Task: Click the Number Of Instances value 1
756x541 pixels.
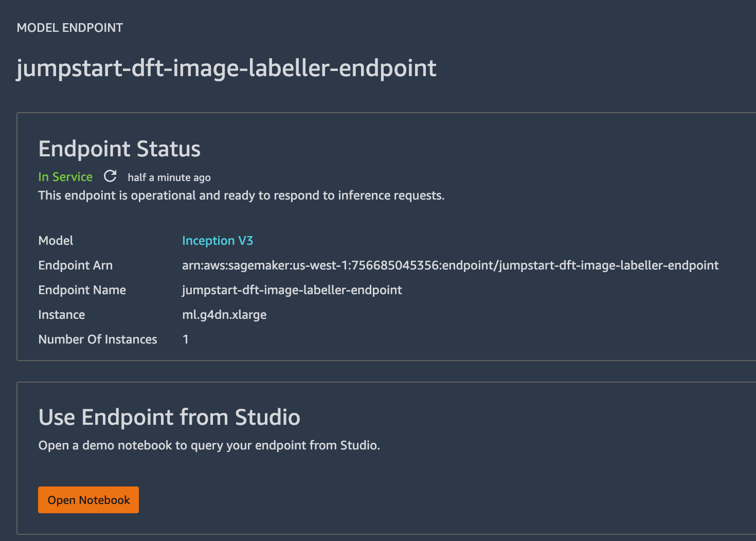Action: pyautogui.click(x=186, y=339)
